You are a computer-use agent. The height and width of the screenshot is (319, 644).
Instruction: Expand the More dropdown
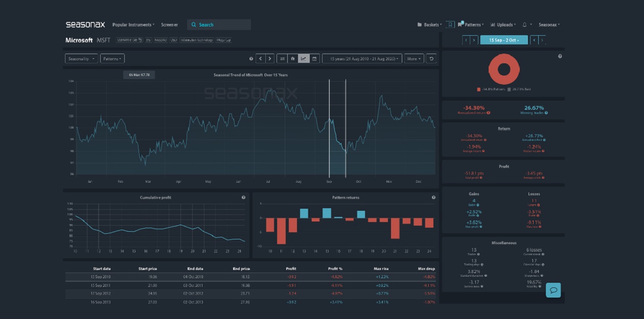413,59
